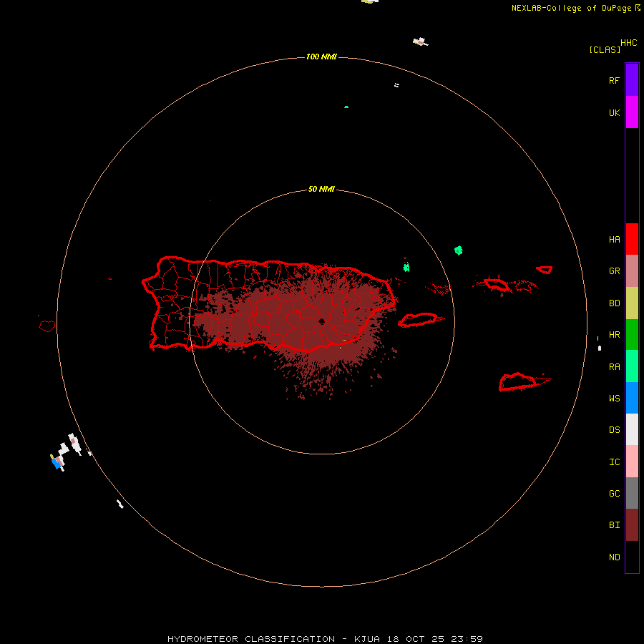Click the RF purple legend swatch
The height and width of the screenshot is (644, 644).
click(632, 80)
